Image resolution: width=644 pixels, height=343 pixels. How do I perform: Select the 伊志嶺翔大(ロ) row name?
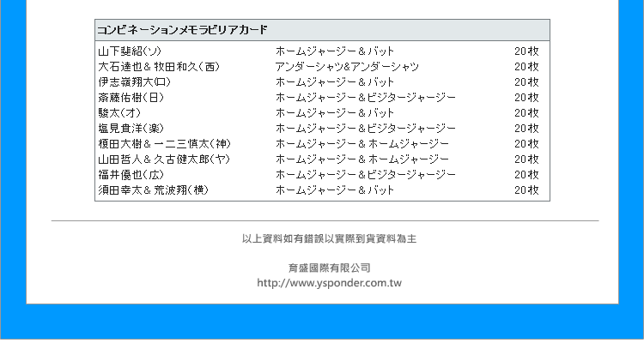134,82
